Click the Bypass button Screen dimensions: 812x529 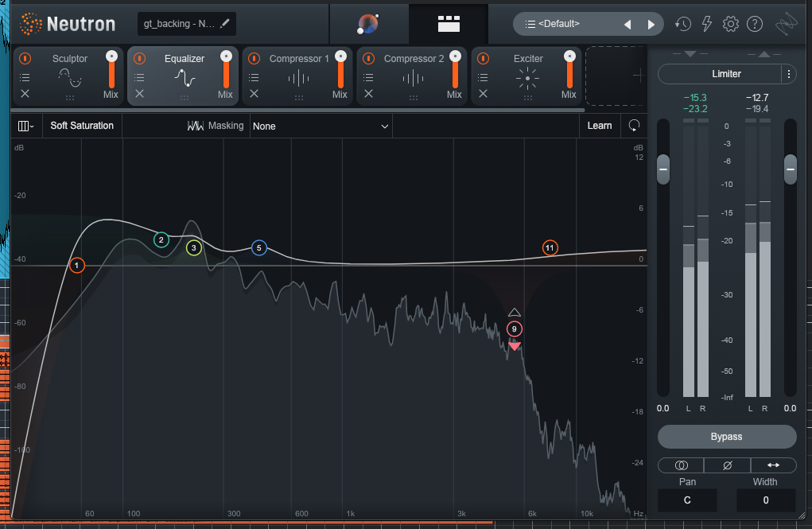pyautogui.click(x=727, y=437)
